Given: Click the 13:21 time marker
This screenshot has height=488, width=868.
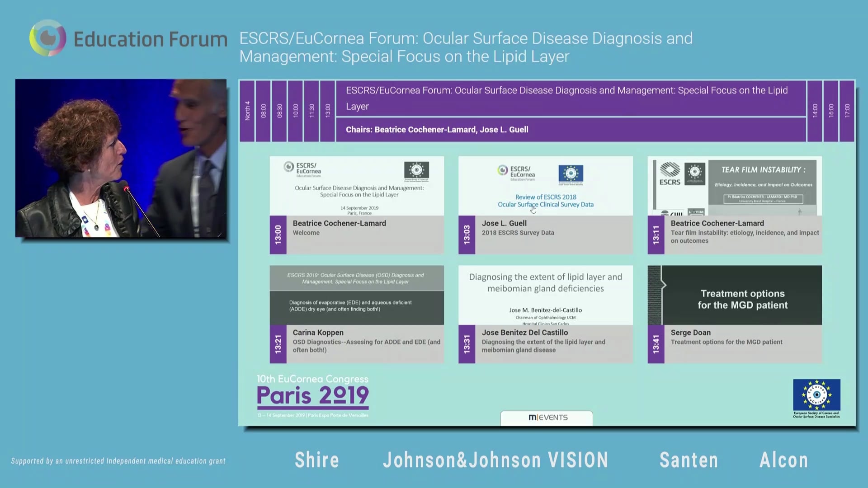Looking at the screenshot, I should (278, 344).
